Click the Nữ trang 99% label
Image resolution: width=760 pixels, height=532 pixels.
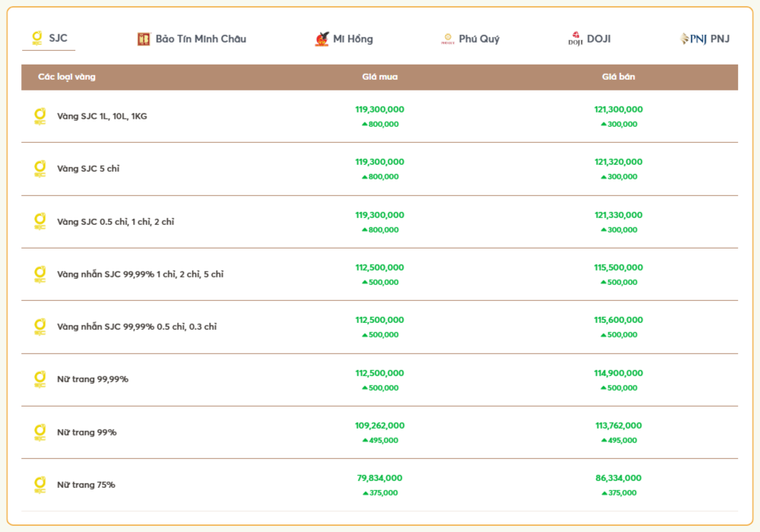coord(87,432)
